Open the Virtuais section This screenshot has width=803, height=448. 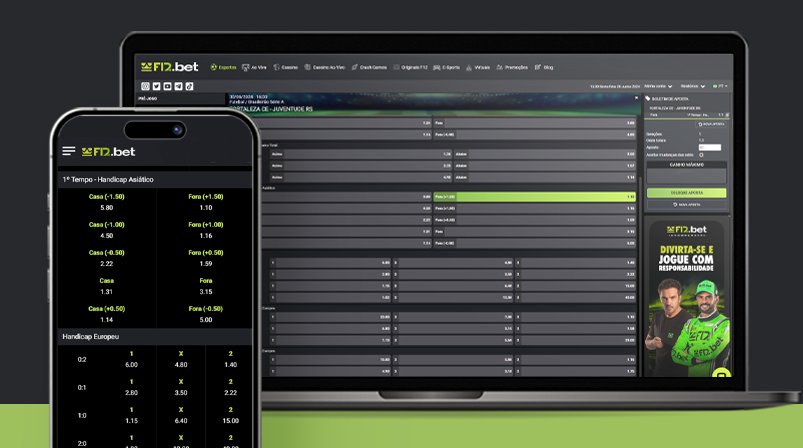coord(478,67)
